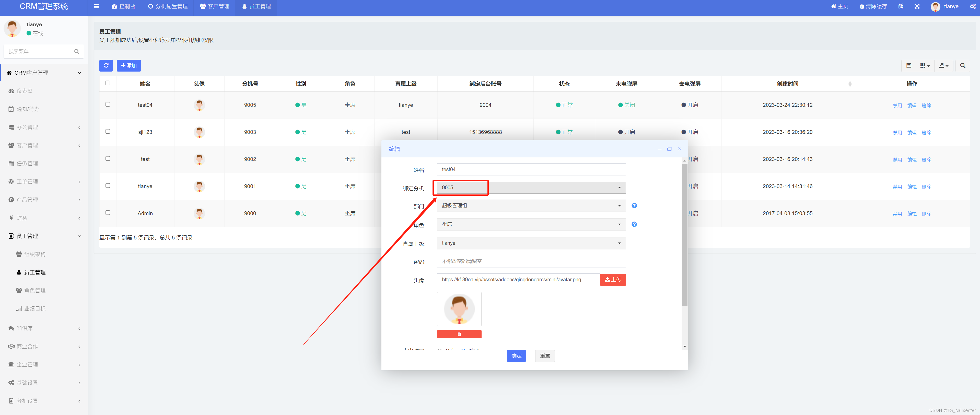This screenshot has width=980, height=415.
Task: Click the 确定 confirm button
Action: (516, 356)
